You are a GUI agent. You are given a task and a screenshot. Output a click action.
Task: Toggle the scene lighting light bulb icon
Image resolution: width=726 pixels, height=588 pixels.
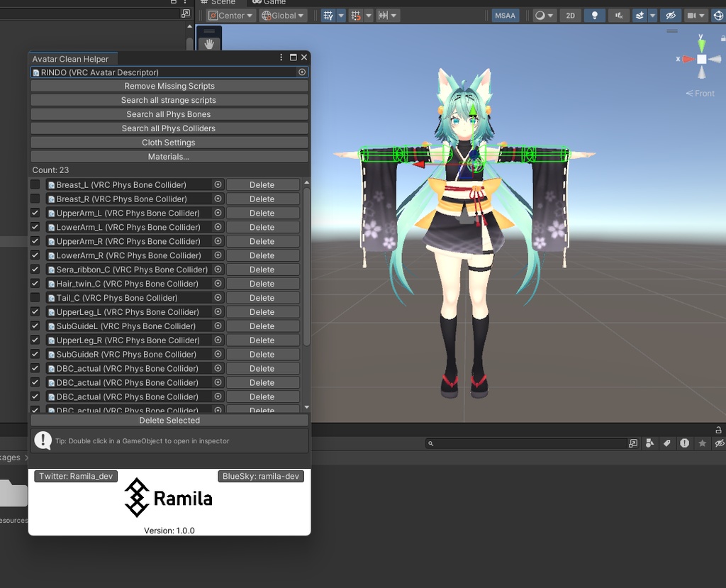(x=596, y=15)
